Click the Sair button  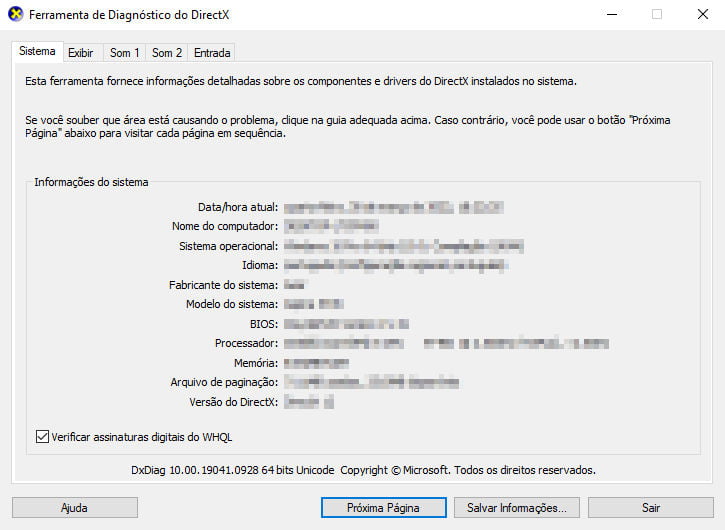[x=651, y=508]
